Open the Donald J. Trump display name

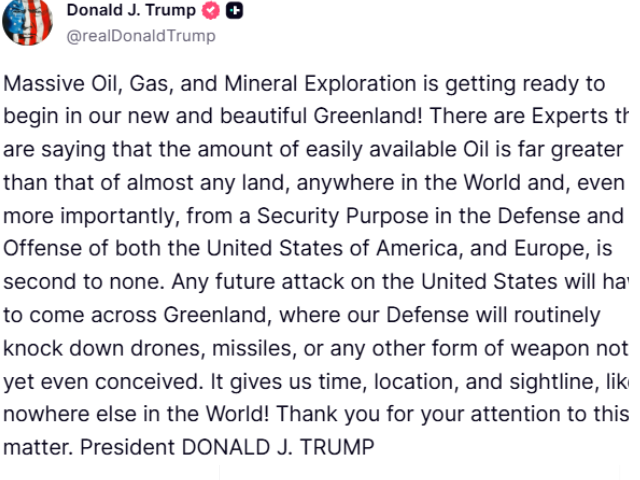click(x=131, y=10)
